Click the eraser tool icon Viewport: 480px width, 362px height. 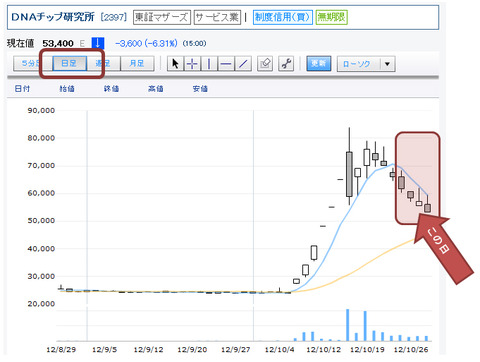[265, 63]
